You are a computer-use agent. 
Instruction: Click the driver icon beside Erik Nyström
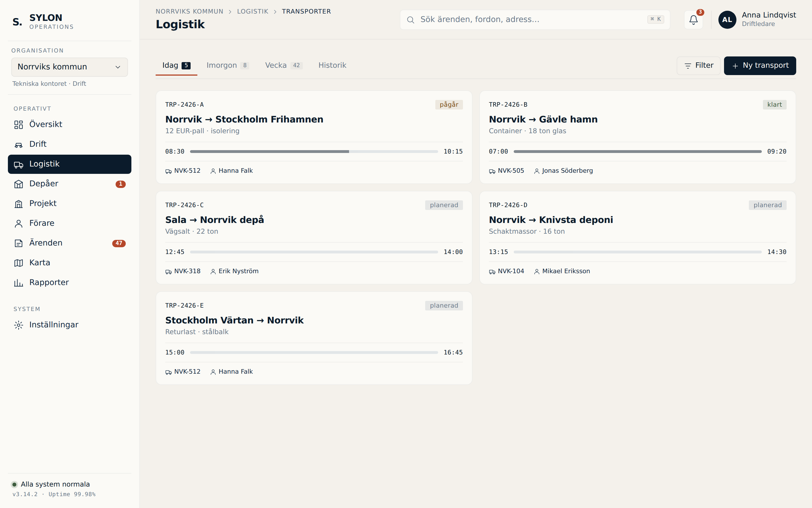pyautogui.click(x=213, y=272)
